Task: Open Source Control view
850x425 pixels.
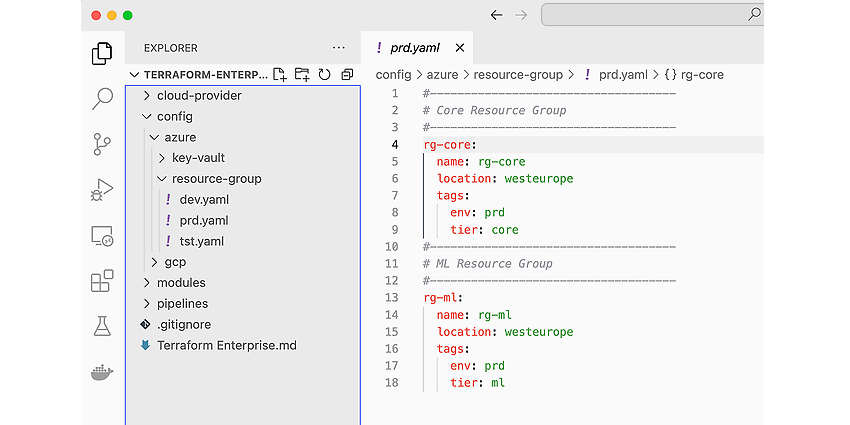Action: pos(102,145)
